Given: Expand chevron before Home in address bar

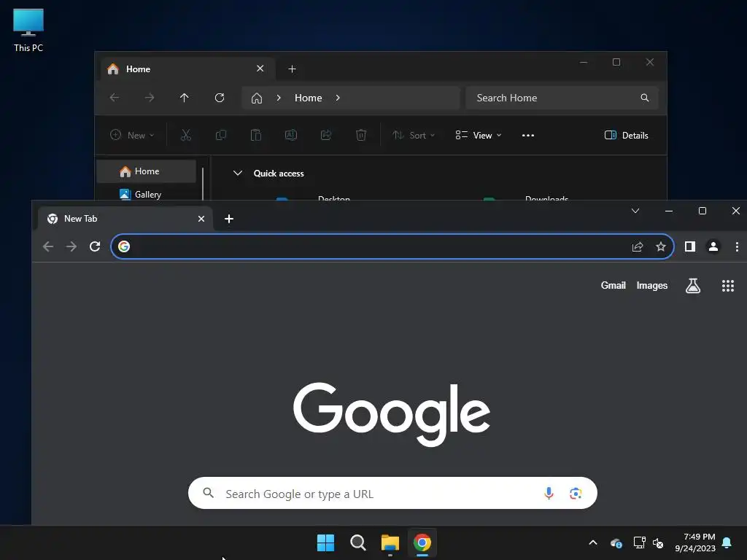Looking at the screenshot, I should tap(279, 98).
